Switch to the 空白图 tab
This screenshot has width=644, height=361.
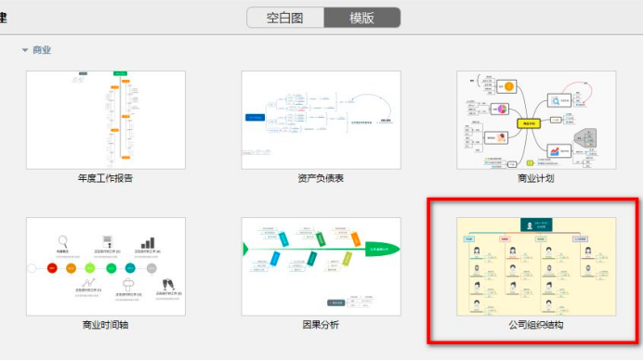coord(285,18)
